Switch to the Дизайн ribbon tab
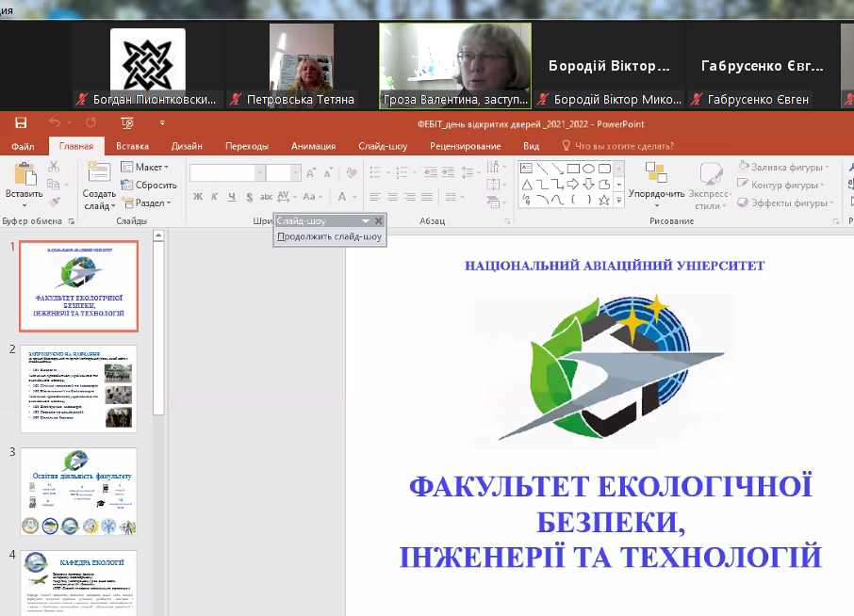Viewport: 854px width, 616px height. click(187, 146)
